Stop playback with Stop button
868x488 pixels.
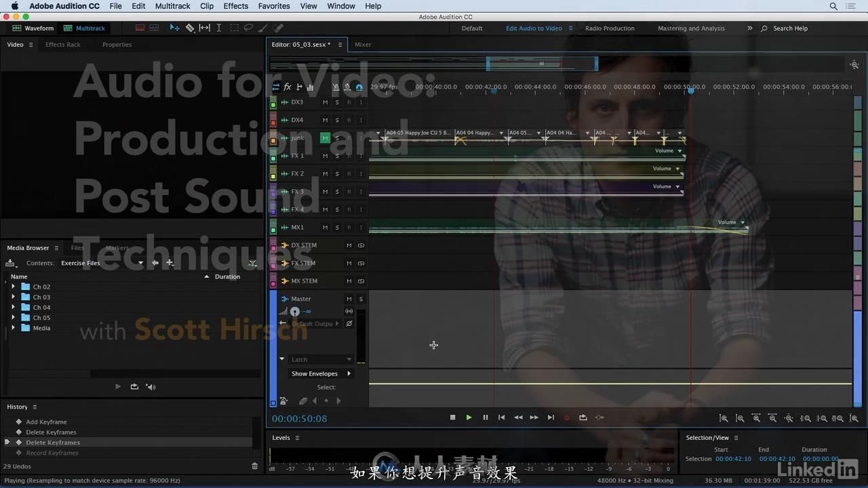coord(452,418)
